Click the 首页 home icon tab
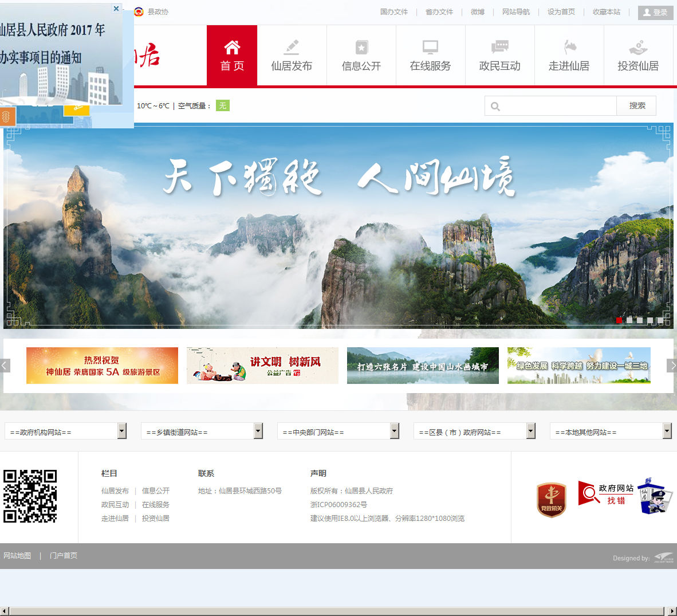677x616 pixels. [232, 55]
